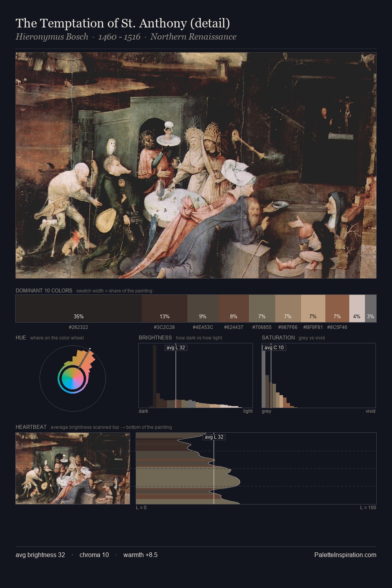The width and height of the screenshot is (392, 588).
Task: Choose the swatch labeled #8C5F46
Action: [x=337, y=309]
